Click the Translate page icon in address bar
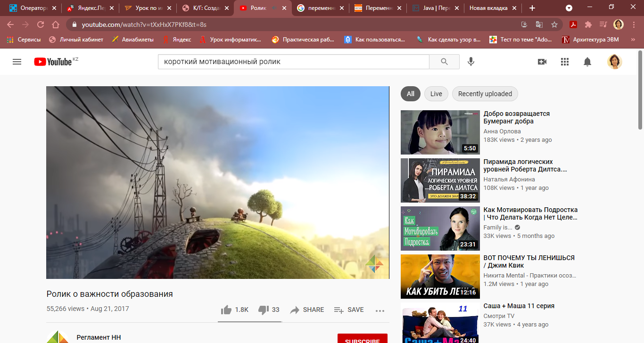 (x=539, y=24)
